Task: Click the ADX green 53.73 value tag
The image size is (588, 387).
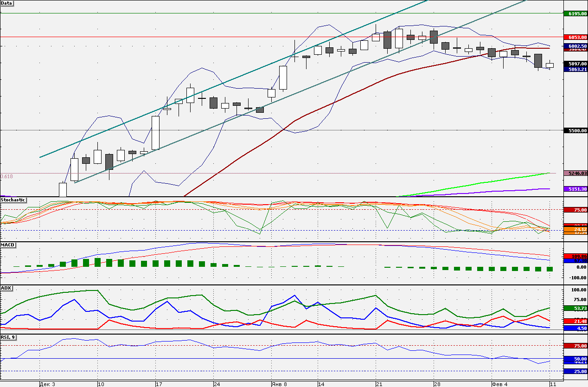Action: click(x=575, y=308)
